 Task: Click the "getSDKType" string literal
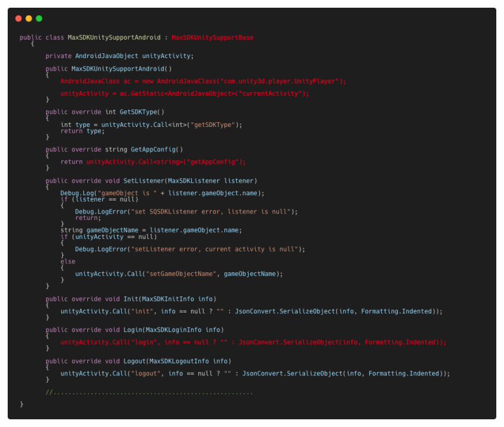pyautogui.click(x=213, y=125)
